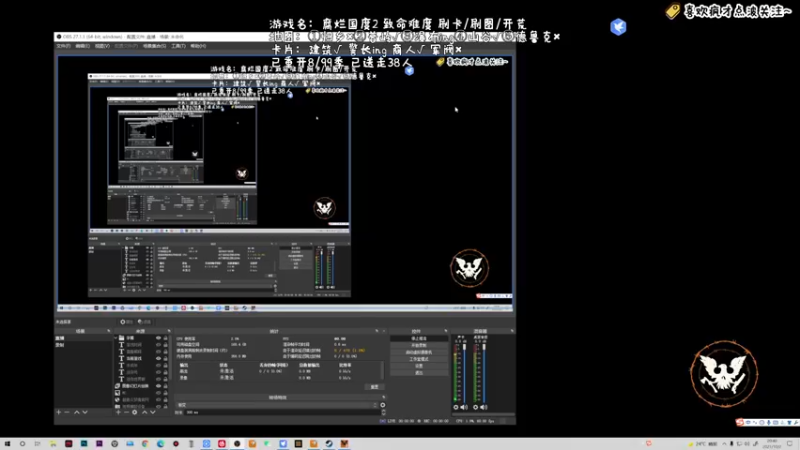This screenshot has height=450, width=800.
Task: Collapse the group folder in sources list
Action: 116,338
